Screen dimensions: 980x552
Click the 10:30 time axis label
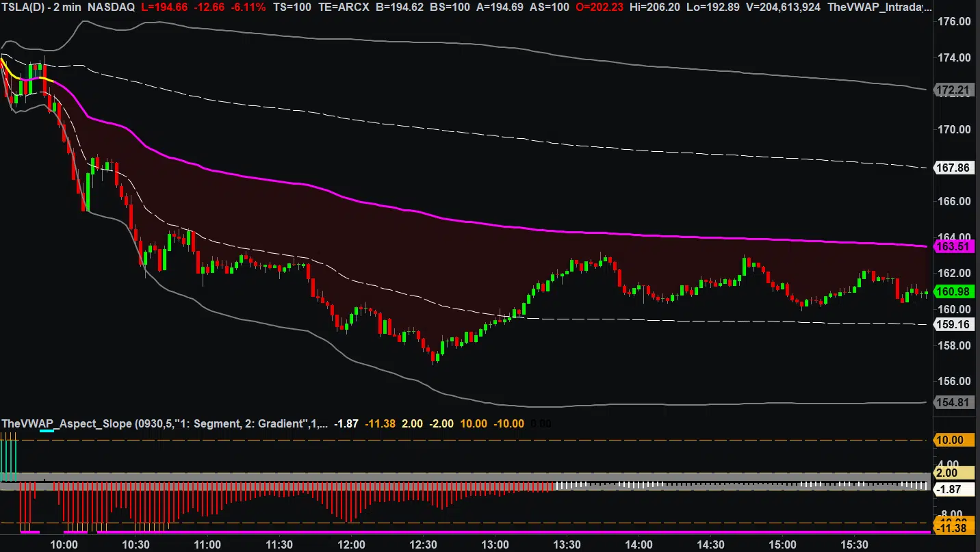point(136,544)
